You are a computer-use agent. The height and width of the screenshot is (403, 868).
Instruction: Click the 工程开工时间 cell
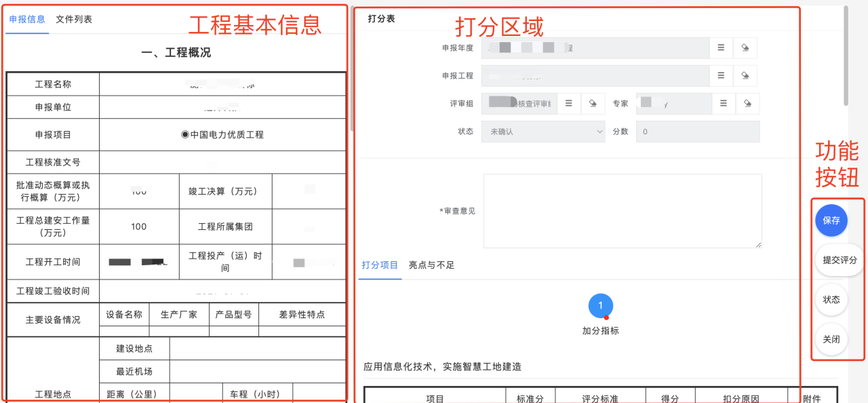[53, 262]
